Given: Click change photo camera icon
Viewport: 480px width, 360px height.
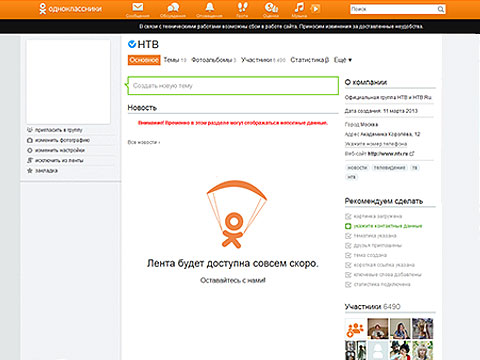Looking at the screenshot, I should [30, 140].
